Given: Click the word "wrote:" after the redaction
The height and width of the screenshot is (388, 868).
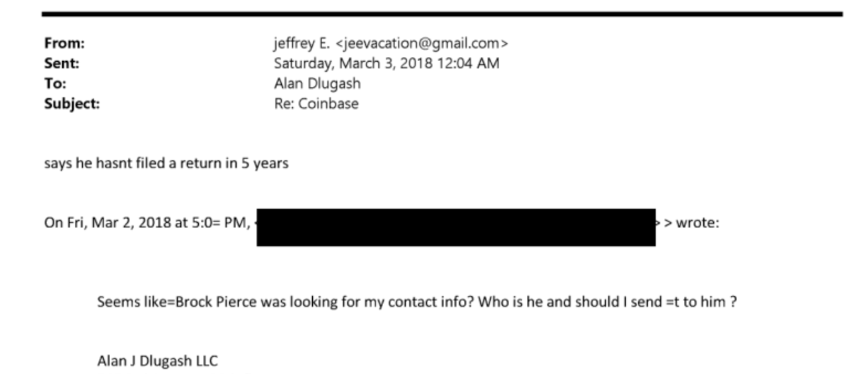Looking at the screenshot, I should [697, 223].
